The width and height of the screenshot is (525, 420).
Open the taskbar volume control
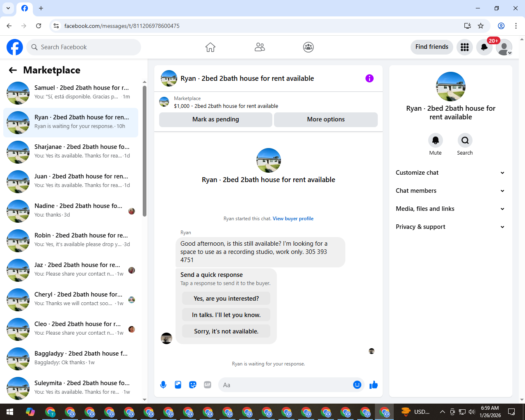click(472, 412)
